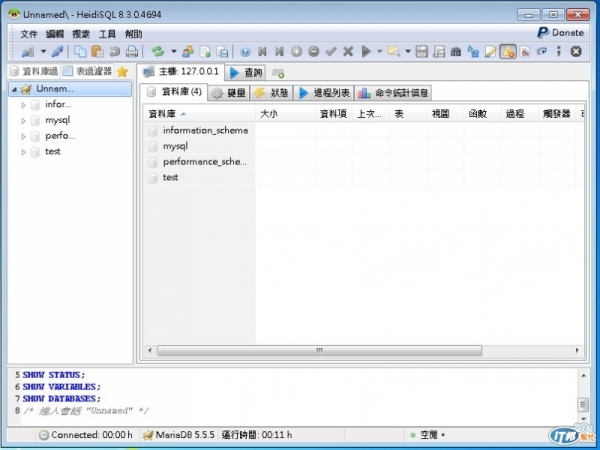Screen dimensions: 600x450
Task: Click the Paste clipboard icon
Action: point(98,51)
